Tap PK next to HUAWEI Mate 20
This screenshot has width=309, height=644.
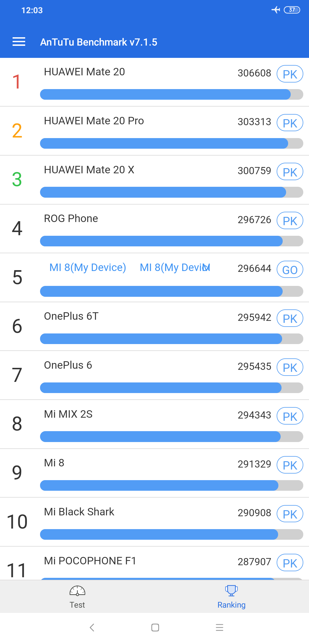point(290,74)
